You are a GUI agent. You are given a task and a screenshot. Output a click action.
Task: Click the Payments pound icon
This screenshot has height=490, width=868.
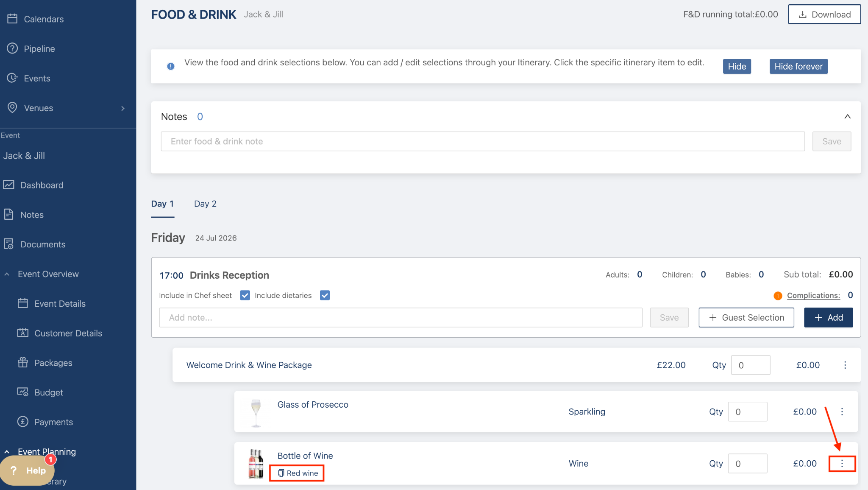(x=22, y=422)
